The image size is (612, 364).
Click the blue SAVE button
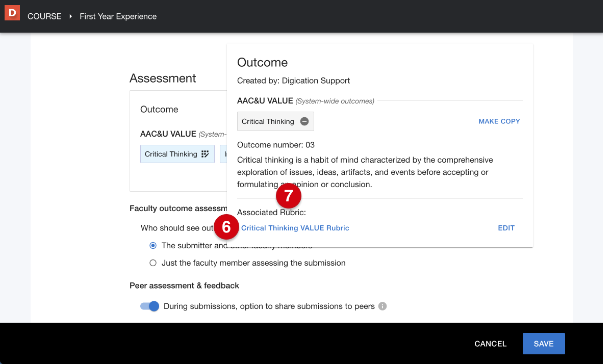click(x=544, y=344)
